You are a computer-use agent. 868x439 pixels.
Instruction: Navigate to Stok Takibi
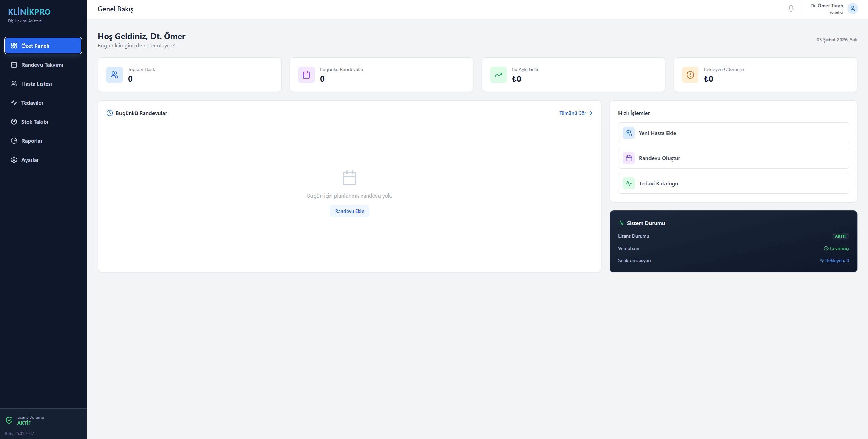tap(35, 122)
